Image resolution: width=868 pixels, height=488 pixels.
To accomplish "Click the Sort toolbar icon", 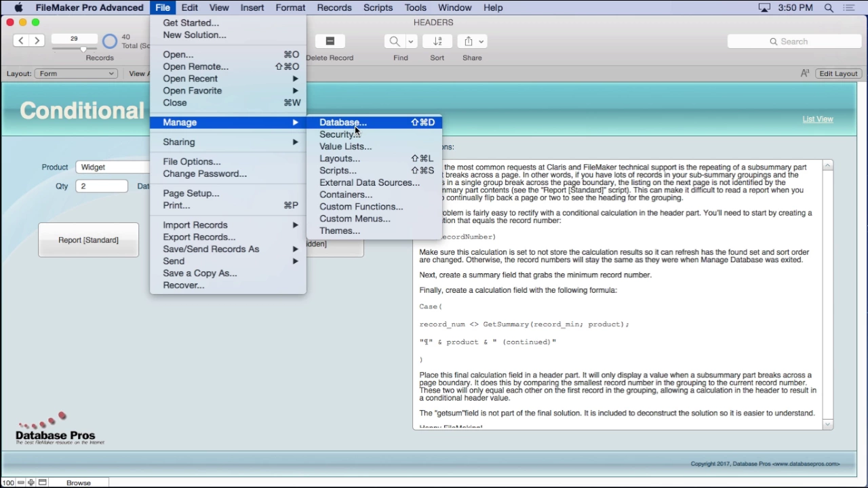I will point(437,41).
